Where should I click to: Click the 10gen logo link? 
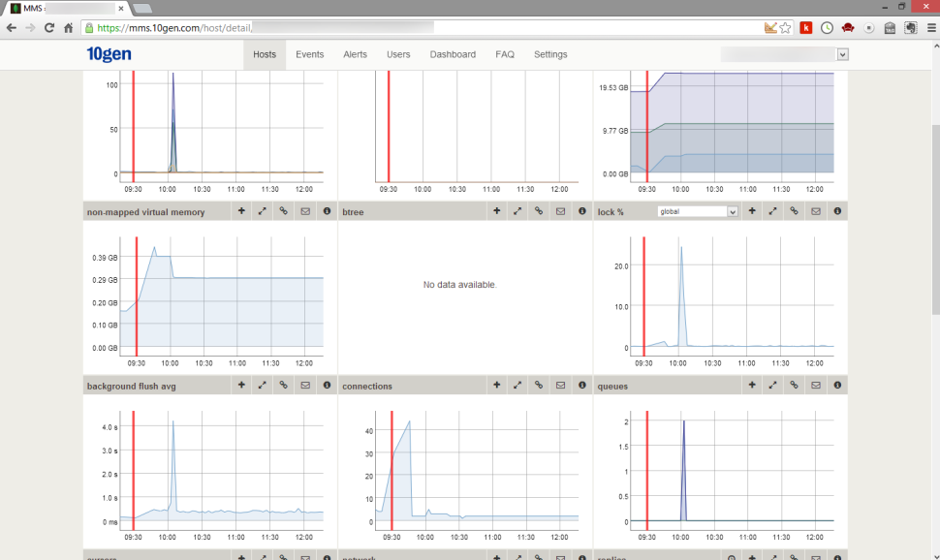(109, 54)
